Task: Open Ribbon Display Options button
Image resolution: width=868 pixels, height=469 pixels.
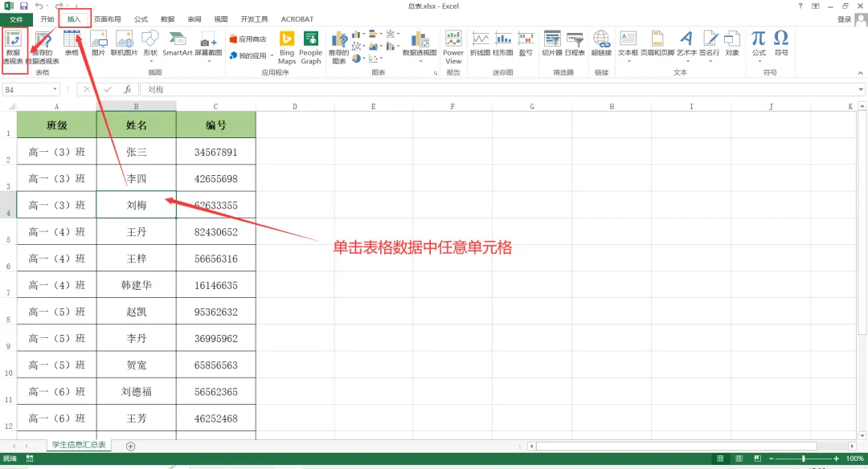Action: tap(816, 6)
